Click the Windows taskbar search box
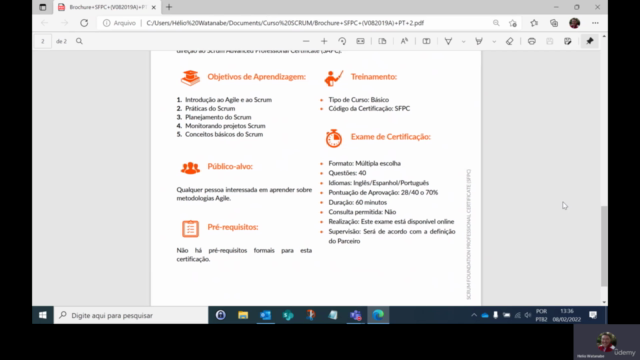This screenshot has height=360, width=640. [x=131, y=315]
